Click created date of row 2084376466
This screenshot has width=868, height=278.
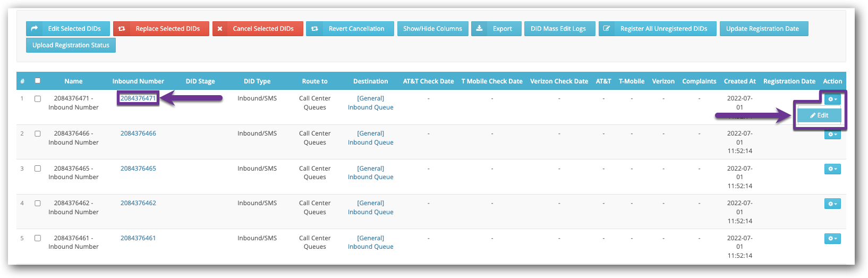click(x=740, y=142)
